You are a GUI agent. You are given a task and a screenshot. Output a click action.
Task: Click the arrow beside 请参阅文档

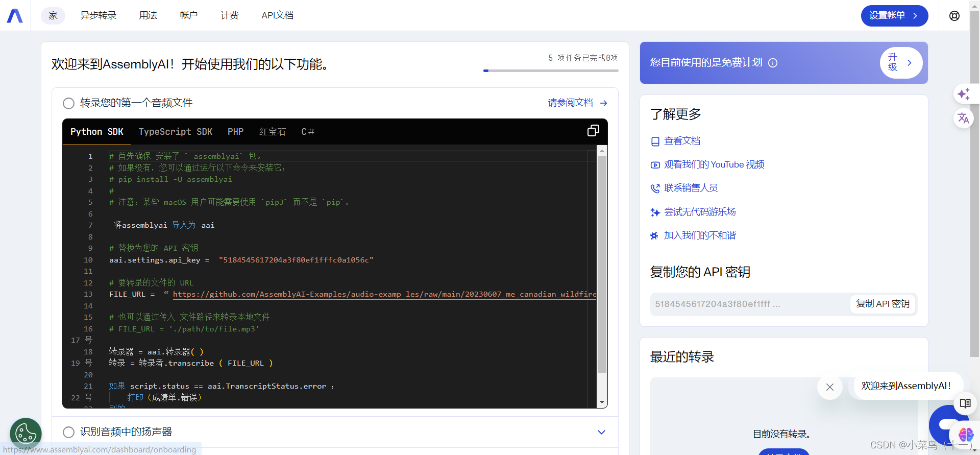click(604, 103)
